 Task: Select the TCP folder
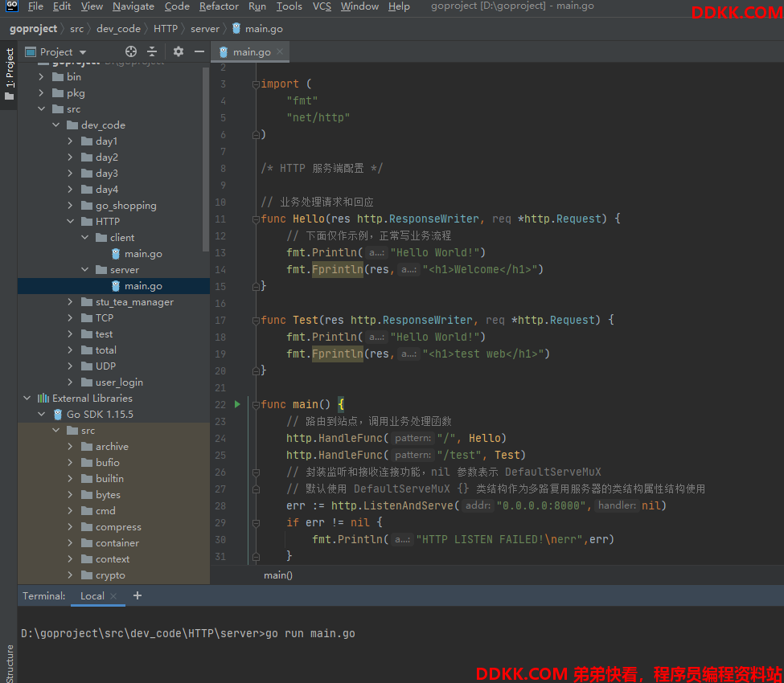(105, 317)
